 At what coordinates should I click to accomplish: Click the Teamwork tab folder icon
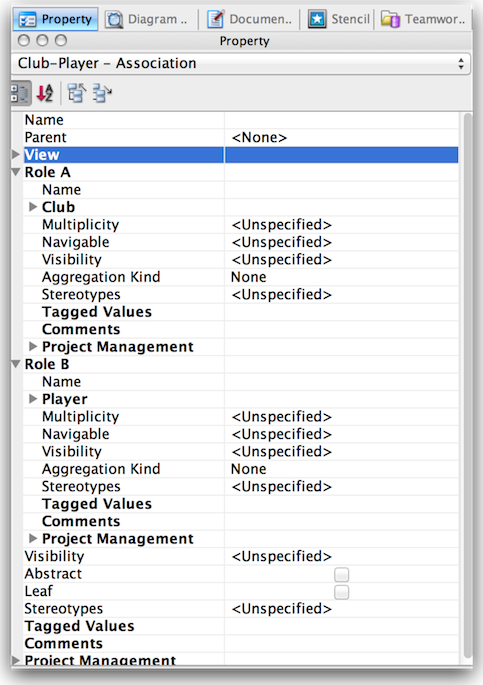(390, 19)
